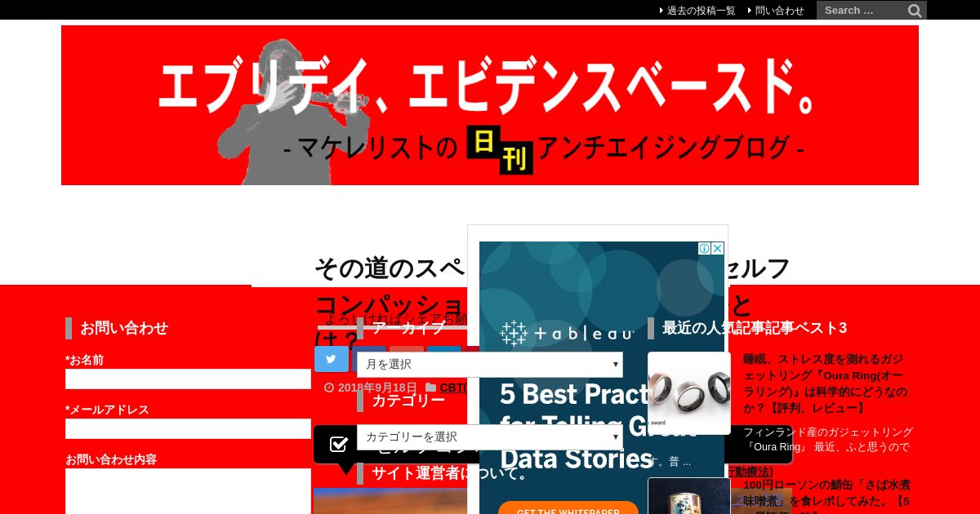This screenshot has width=980, height=514.
Task: Open the Oura Ring rings thumbnail
Action: (689, 393)
